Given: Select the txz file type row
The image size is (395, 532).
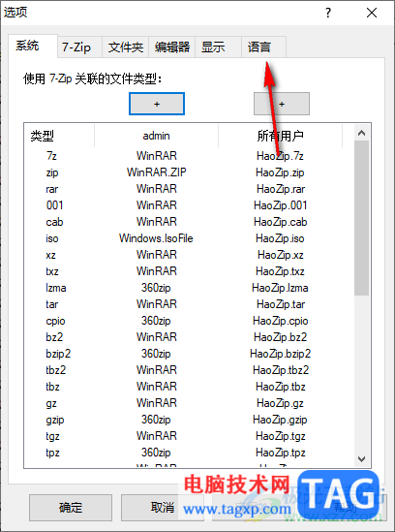Looking at the screenshot, I should [188, 271].
